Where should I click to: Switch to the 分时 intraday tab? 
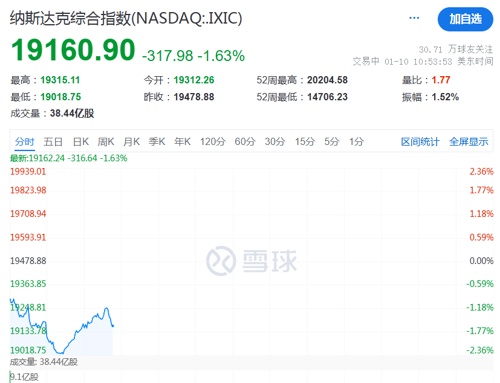click(25, 142)
